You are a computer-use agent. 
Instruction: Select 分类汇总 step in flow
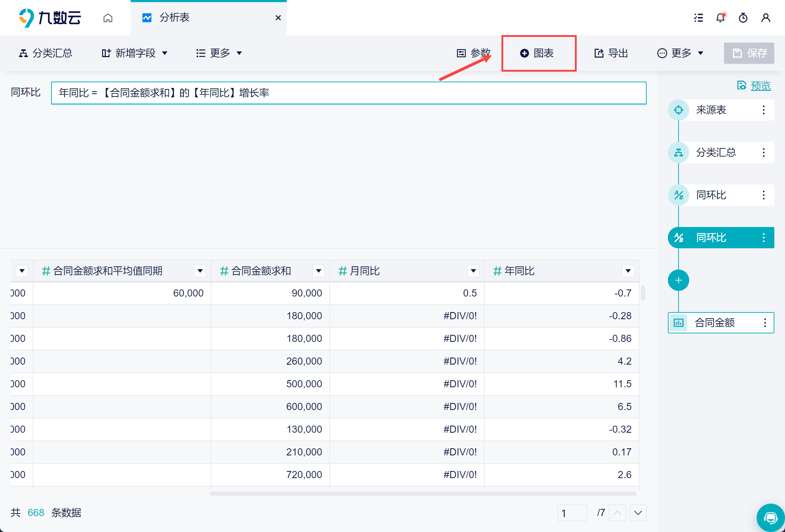[715, 153]
